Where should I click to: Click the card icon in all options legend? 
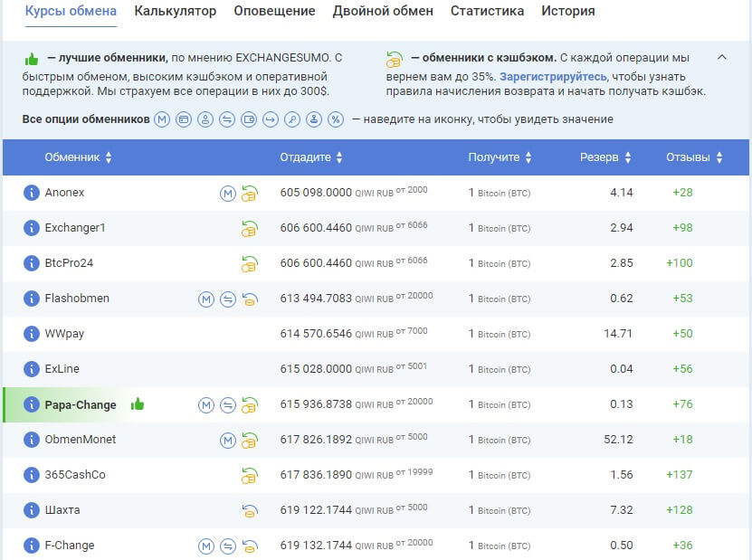[184, 119]
